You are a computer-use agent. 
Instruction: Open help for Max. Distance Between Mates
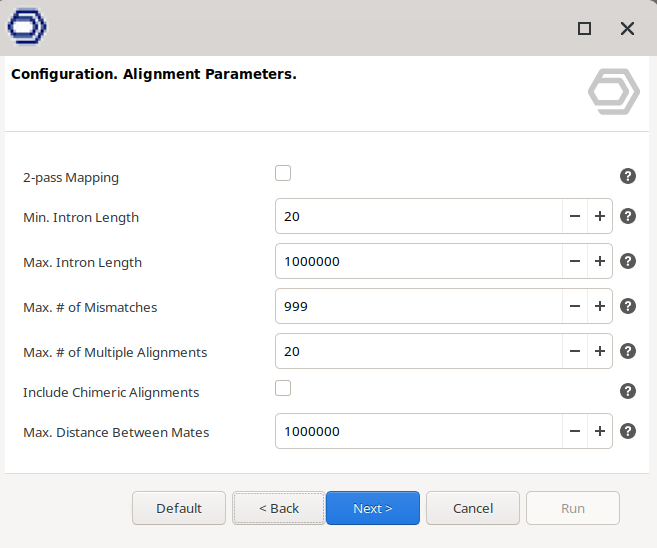[628, 431]
